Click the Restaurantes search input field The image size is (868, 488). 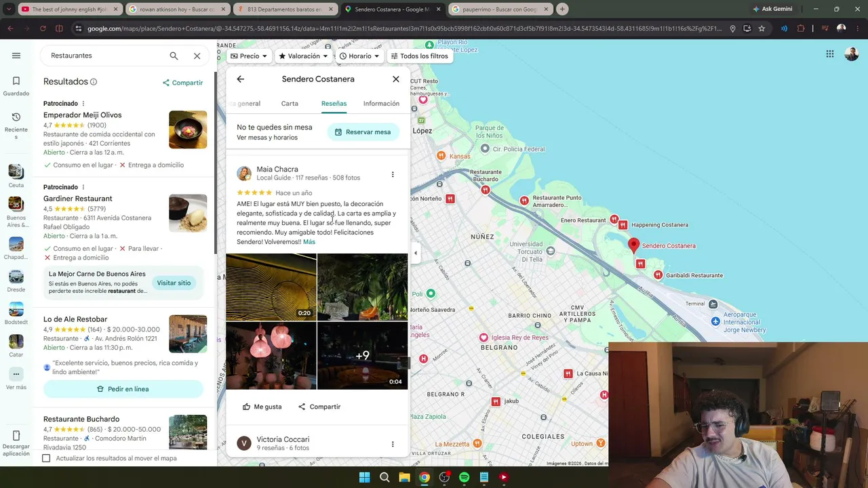105,56
